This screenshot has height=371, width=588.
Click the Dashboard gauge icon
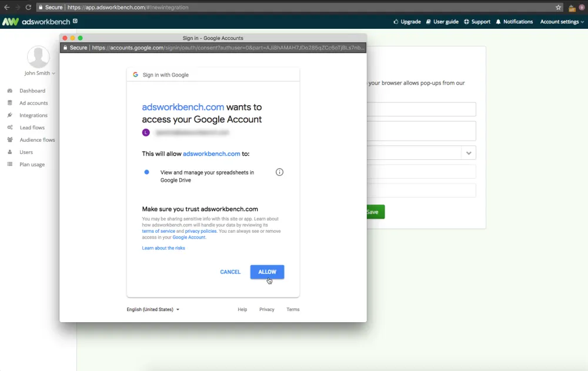point(10,91)
